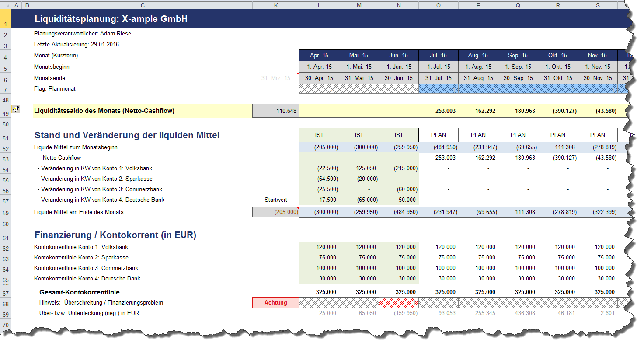Click the Letzte Aktualisierung date cell

tap(77, 44)
